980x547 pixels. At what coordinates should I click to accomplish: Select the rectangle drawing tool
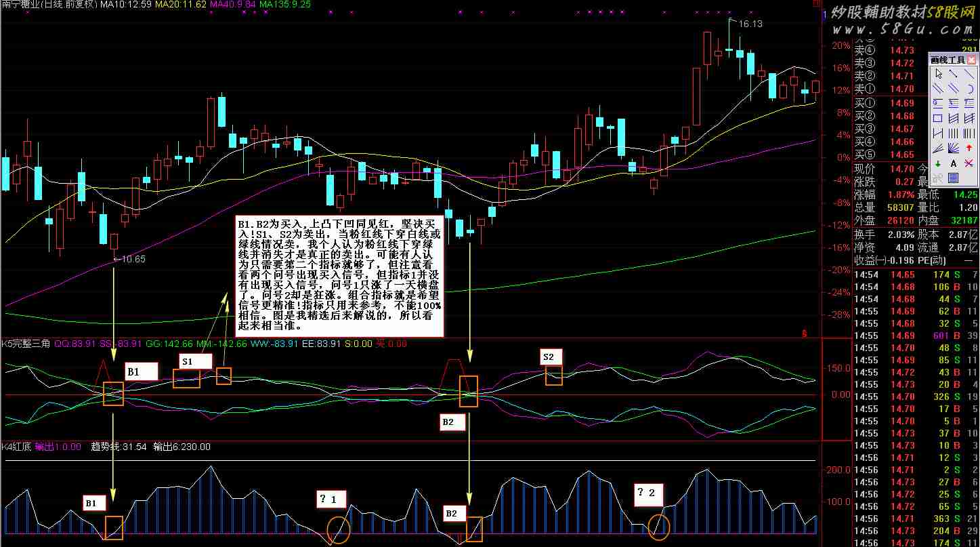pyautogui.click(x=938, y=118)
